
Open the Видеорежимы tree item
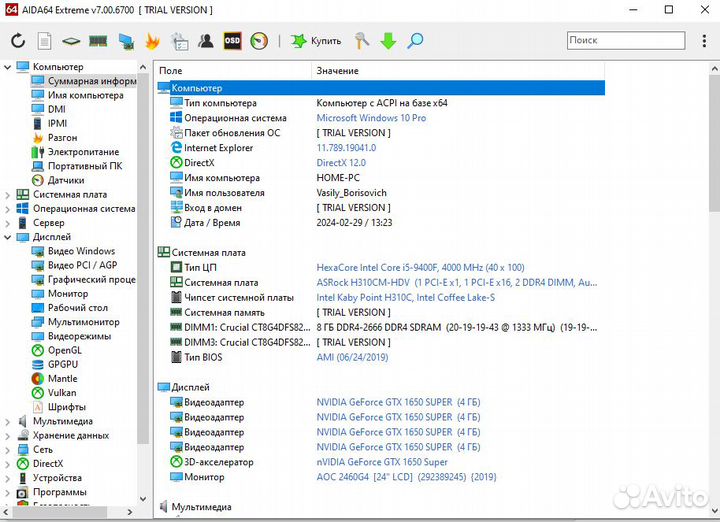point(71,337)
